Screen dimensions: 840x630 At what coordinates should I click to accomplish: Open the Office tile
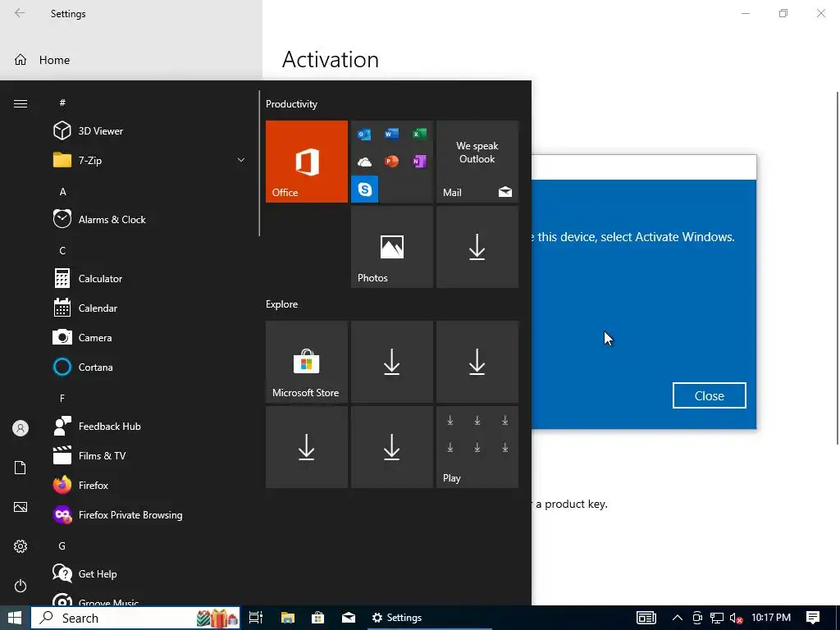point(307,162)
